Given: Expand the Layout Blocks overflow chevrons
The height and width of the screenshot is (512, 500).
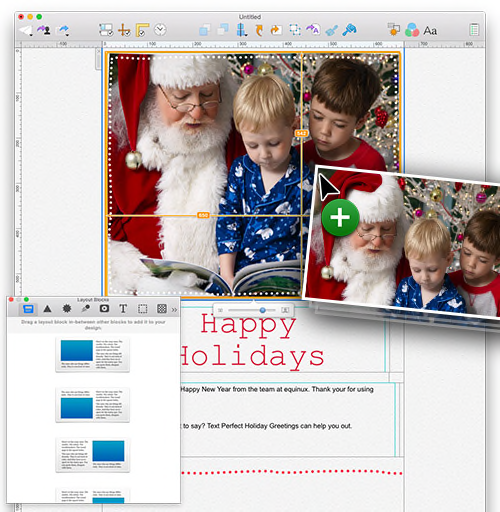Looking at the screenshot, I should tap(174, 310).
